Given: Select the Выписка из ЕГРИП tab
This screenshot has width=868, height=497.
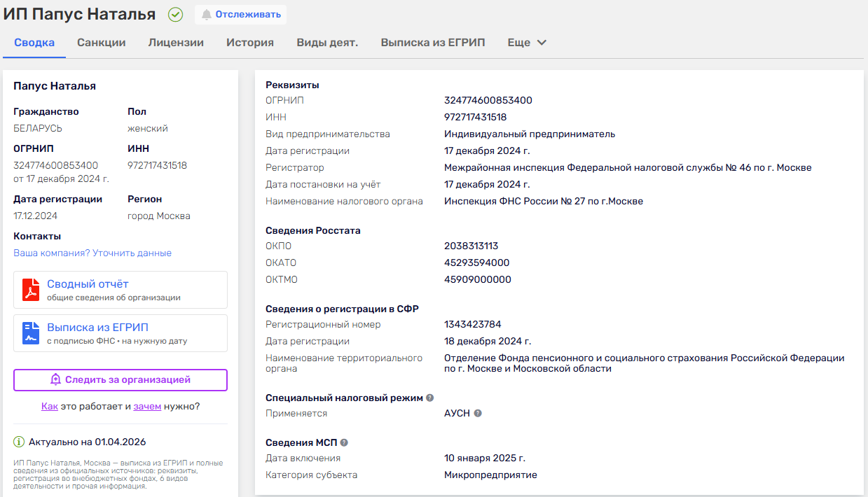Looking at the screenshot, I should 433,43.
